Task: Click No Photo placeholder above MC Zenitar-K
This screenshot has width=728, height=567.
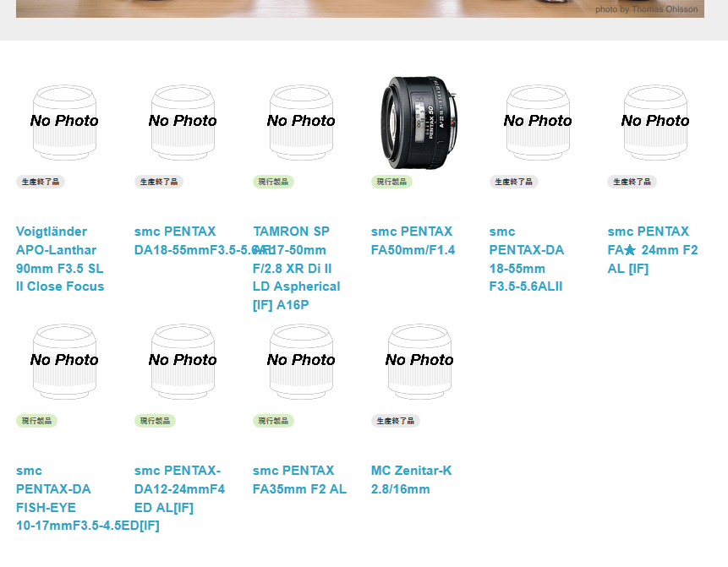Action: pyautogui.click(x=419, y=362)
